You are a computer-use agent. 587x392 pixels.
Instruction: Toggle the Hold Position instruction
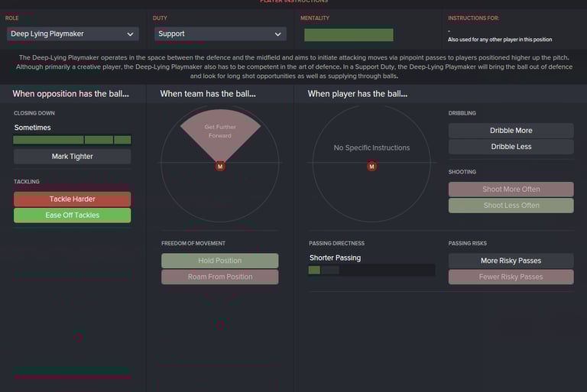[x=220, y=261]
